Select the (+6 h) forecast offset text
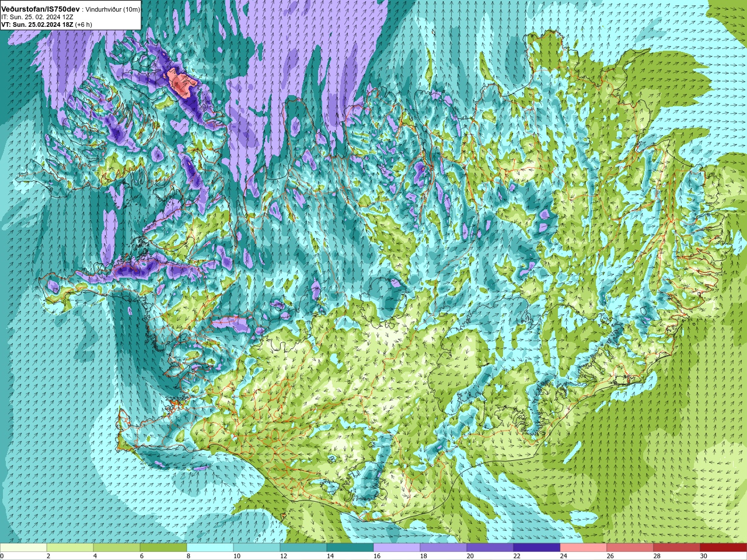The width and height of the screenshot is (747, 560). coord(83,24)
